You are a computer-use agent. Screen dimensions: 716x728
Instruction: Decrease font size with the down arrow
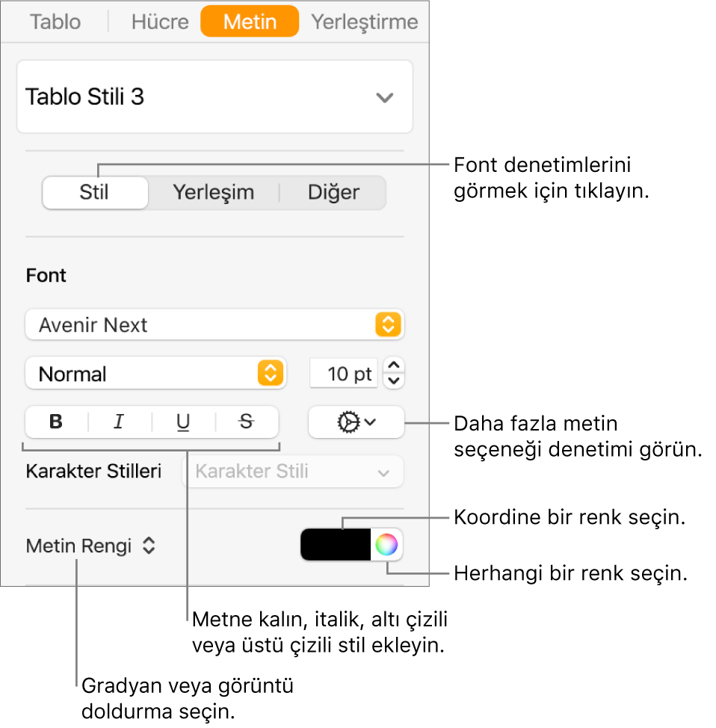[x=394, y=380]
